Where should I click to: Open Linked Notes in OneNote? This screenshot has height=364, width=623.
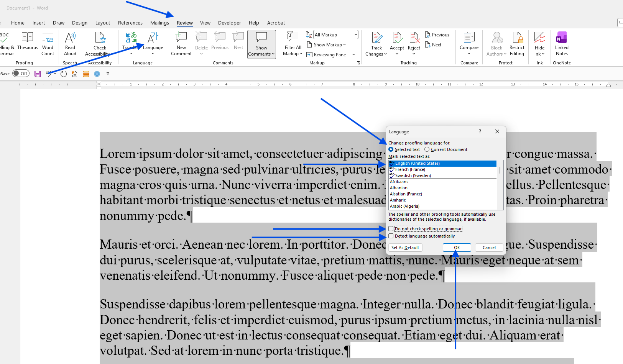[562, 44]
